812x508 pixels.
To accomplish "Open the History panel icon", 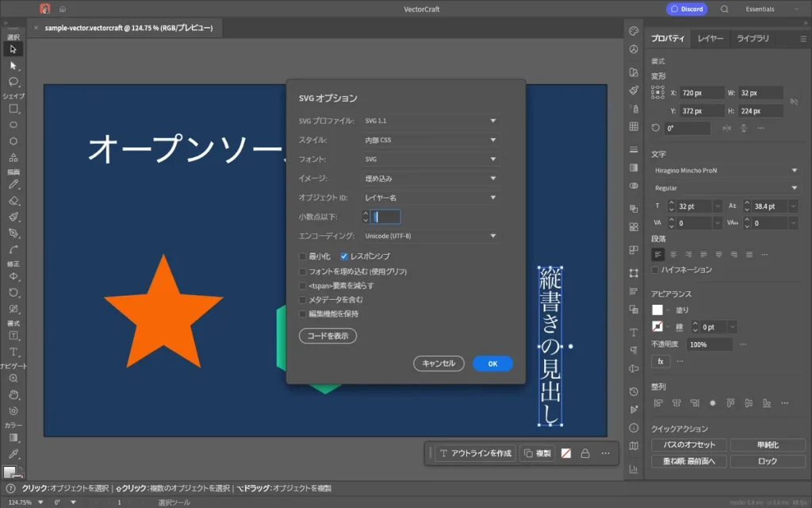I will click(634, 391).
